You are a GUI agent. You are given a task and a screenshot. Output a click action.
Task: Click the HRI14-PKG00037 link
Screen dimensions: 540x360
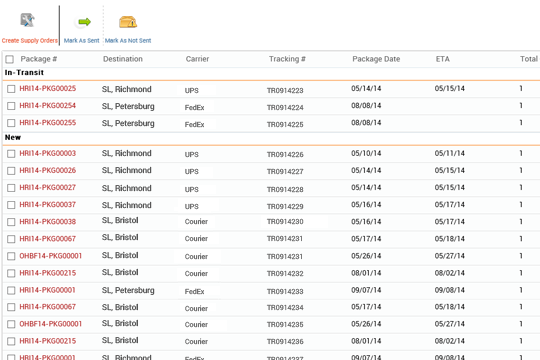(48, 205)
